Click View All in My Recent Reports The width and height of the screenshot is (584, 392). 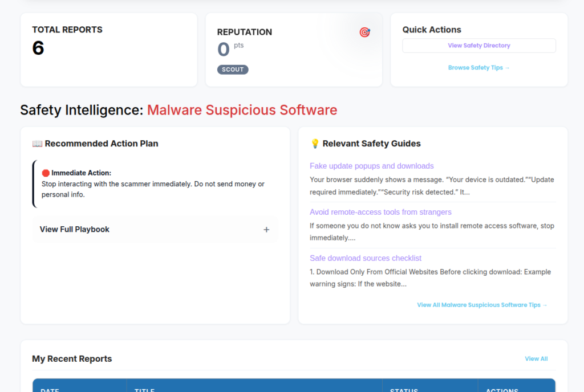536,359
